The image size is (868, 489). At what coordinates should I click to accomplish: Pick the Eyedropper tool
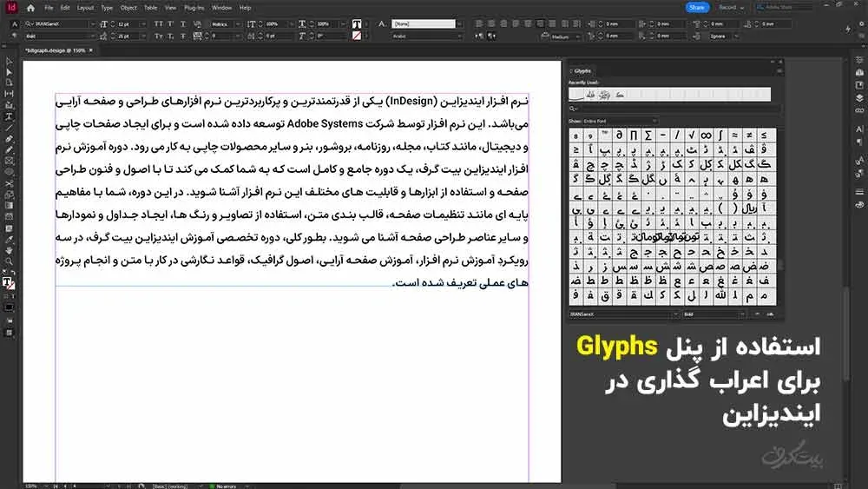pos(9,239)
